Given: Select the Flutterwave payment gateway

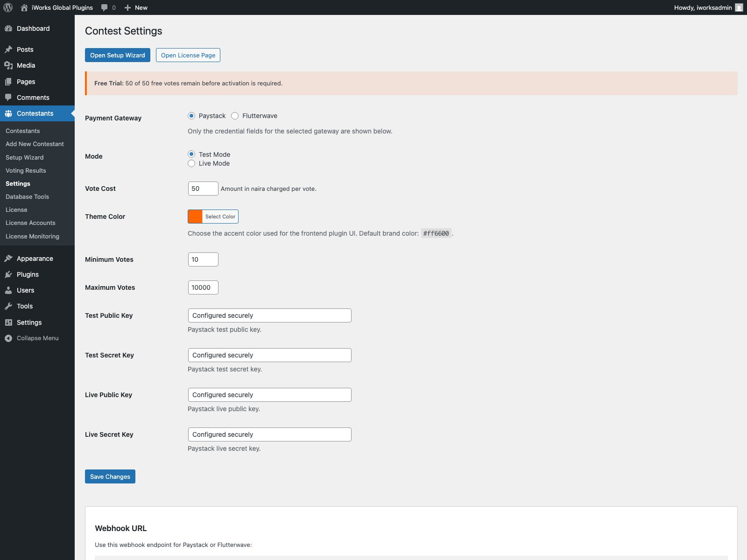Looking at the screenshot, I should [235, 116].
